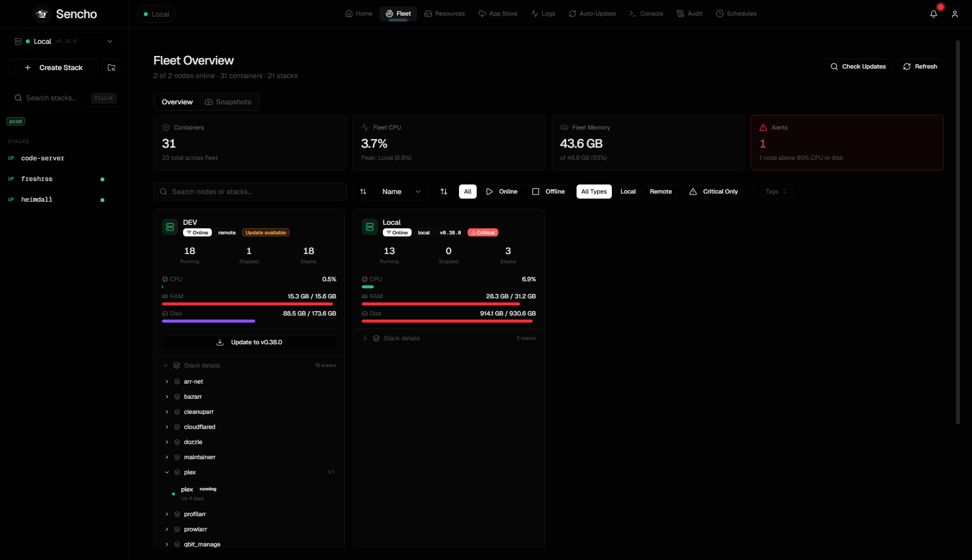Screen dimensions: 972x560
Task: Click the Local node Disk icon
Action: 365,314
